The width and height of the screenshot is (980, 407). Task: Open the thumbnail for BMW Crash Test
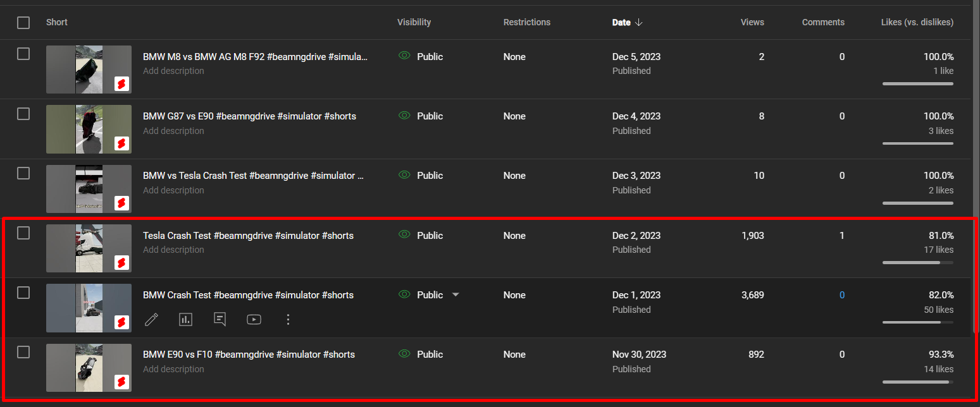[x=89, y=308]
